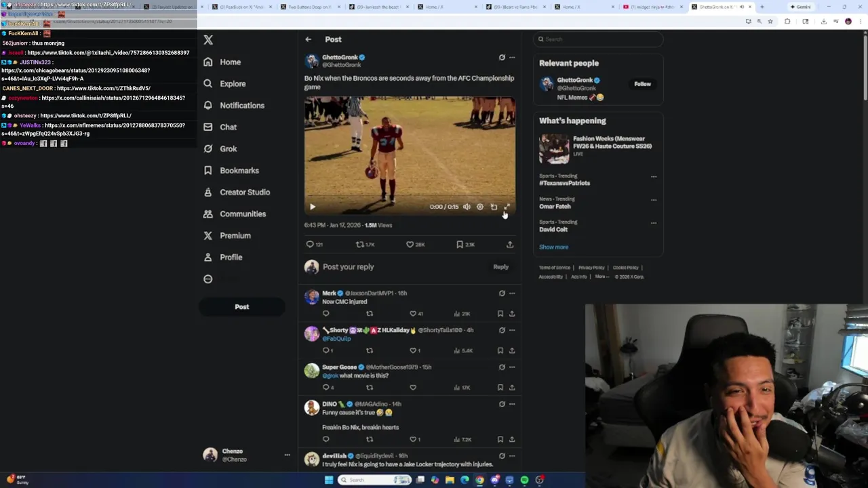Screen dimensions: 868x488
Task: Open the Terms of Service link
Action: 555,267
